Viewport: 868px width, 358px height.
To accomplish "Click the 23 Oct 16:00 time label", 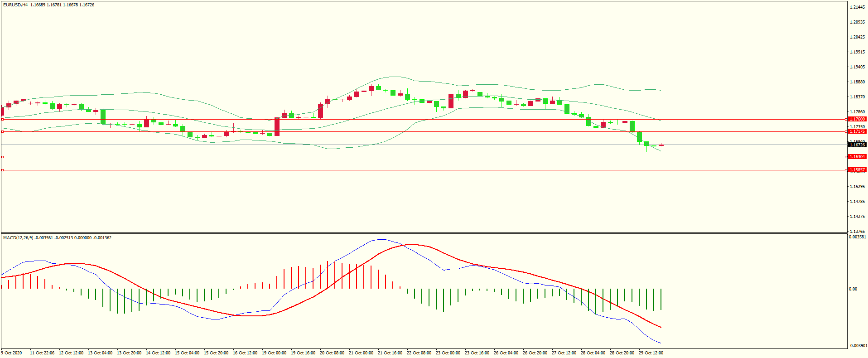I will point(477,353).
